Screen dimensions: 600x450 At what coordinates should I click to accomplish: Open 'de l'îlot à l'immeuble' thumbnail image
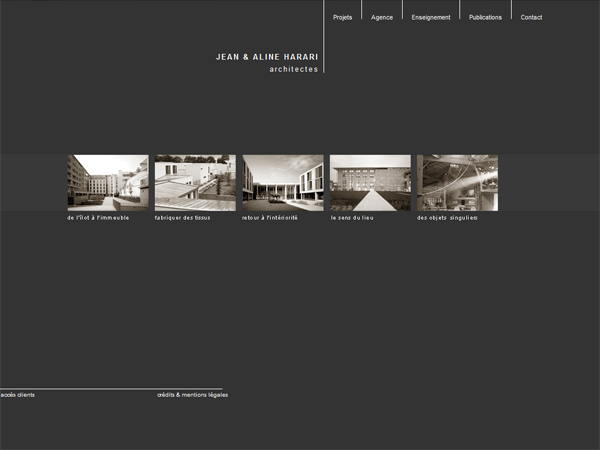click(108, 183)
